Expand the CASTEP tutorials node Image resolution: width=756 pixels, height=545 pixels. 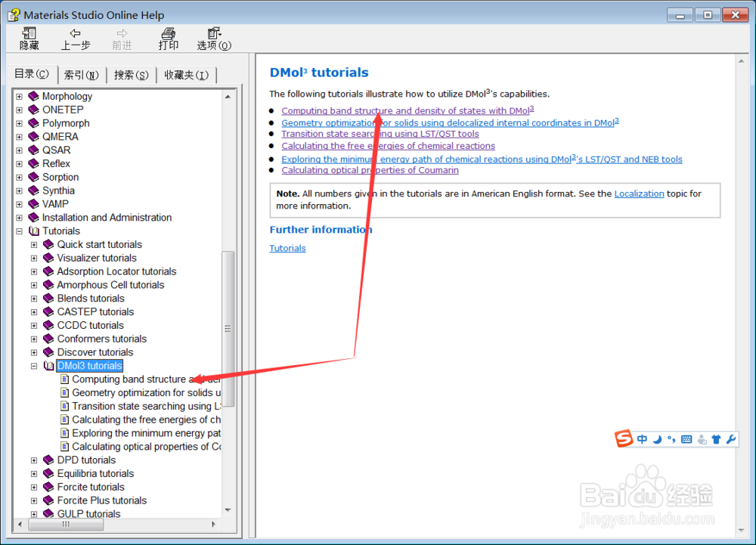[34, 312]
